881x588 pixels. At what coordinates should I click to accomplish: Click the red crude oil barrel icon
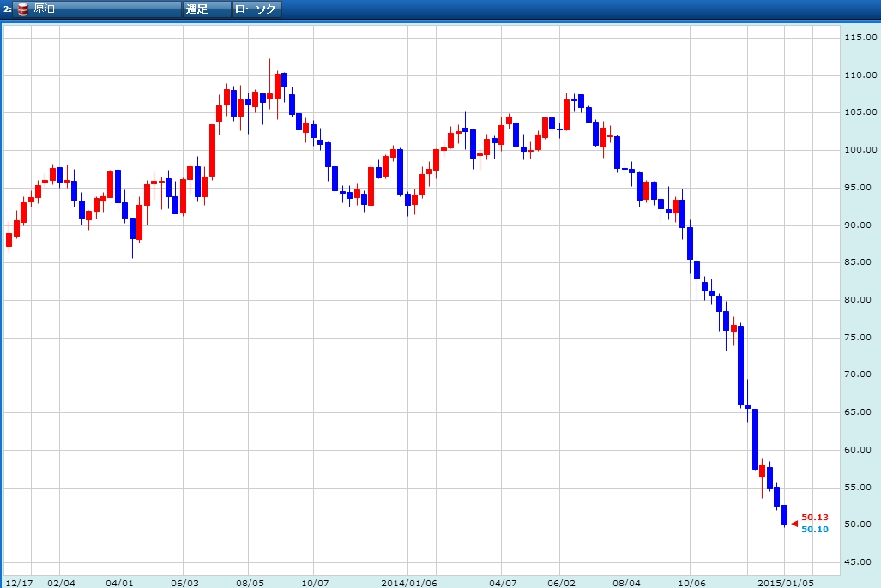22,9
